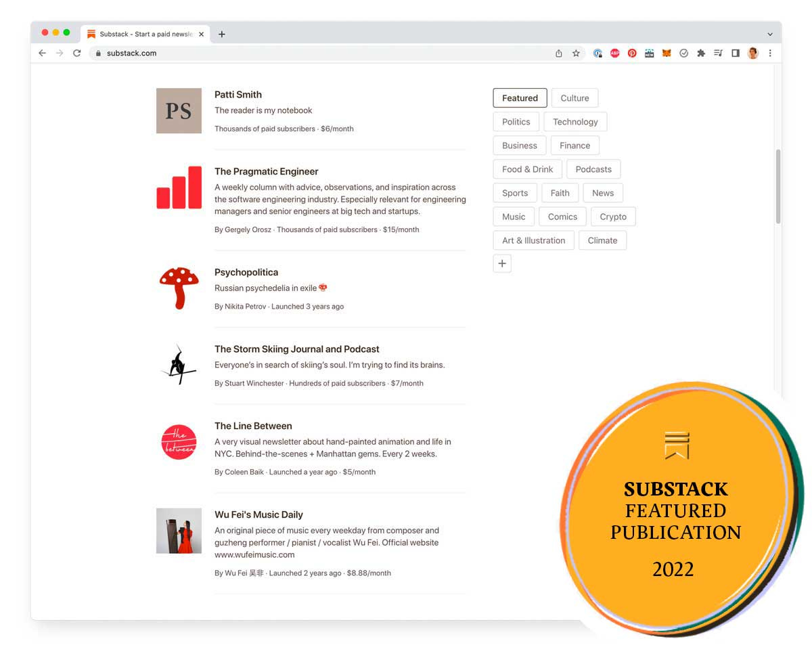Click the red mushroom Psychopolitica logo

coord(179,288)
